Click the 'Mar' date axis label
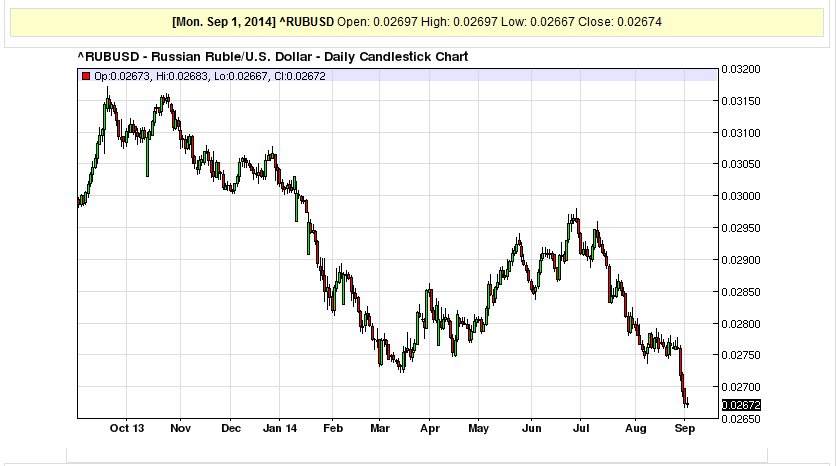The width and height of the screenshot is (836, 466). 380,428
